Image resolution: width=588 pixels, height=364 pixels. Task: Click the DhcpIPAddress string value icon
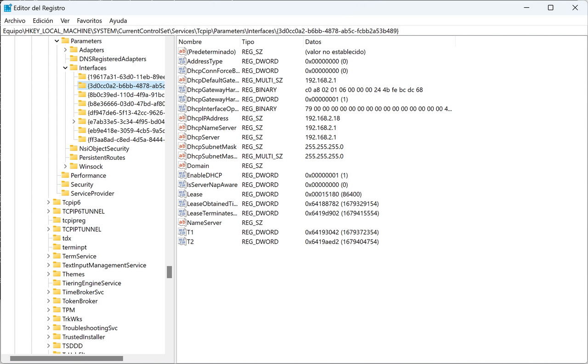tap(182, 118)
